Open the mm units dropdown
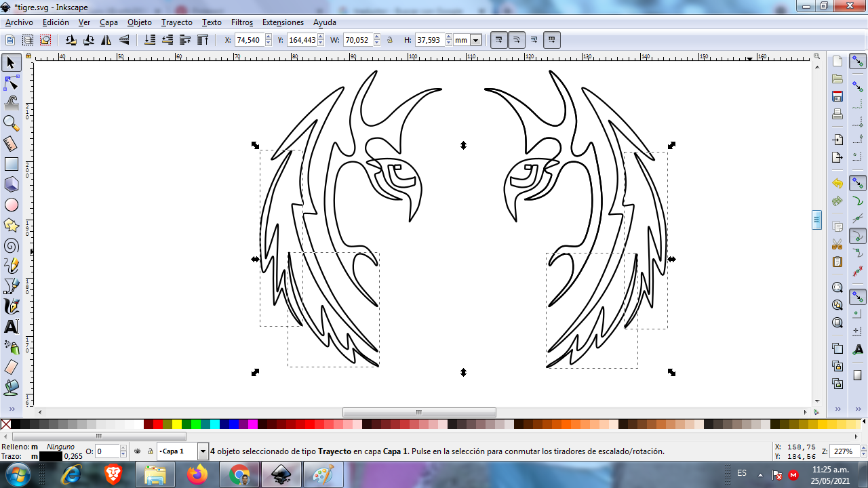The image size is (868, 488). coord(475,40)
